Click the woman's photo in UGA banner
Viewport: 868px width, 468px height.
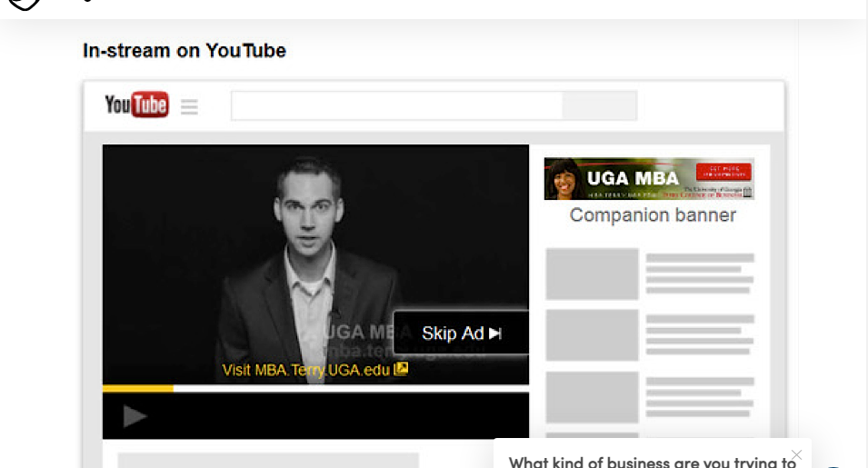click(x=564, y=179)
